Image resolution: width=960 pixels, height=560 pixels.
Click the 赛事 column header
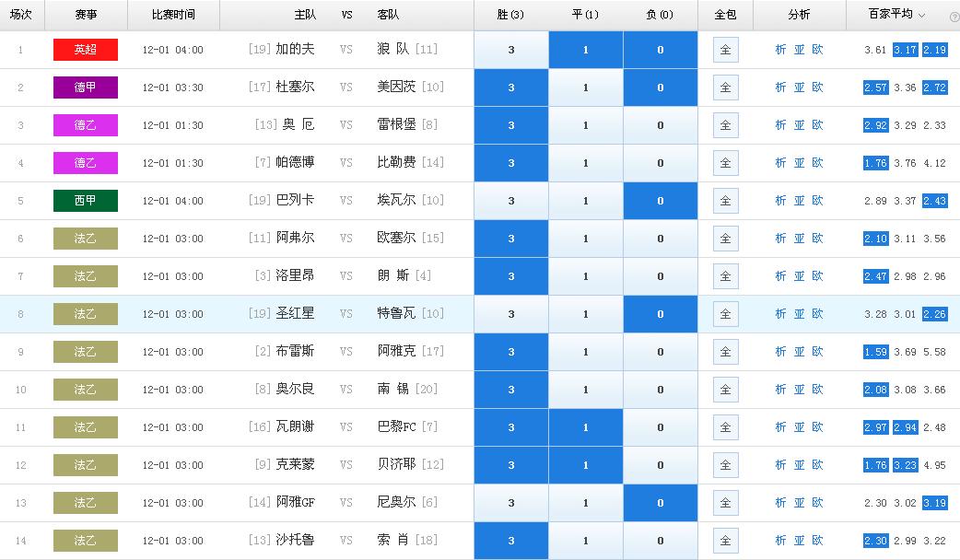(86, 15)
